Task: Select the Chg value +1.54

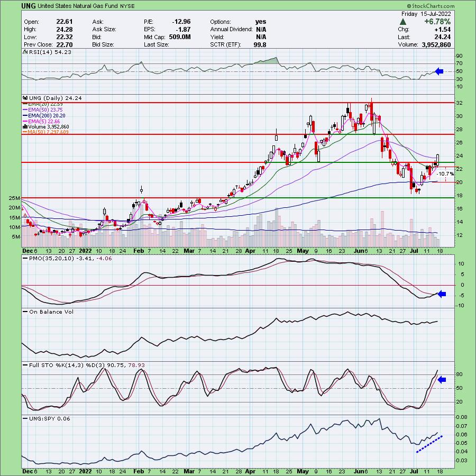Action: click(442, 29)
